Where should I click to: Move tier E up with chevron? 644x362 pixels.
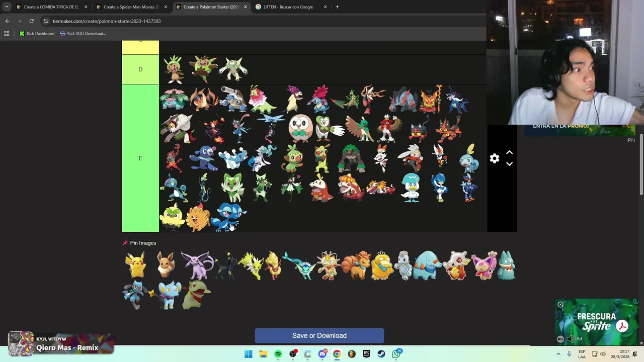tap(509, 152)
